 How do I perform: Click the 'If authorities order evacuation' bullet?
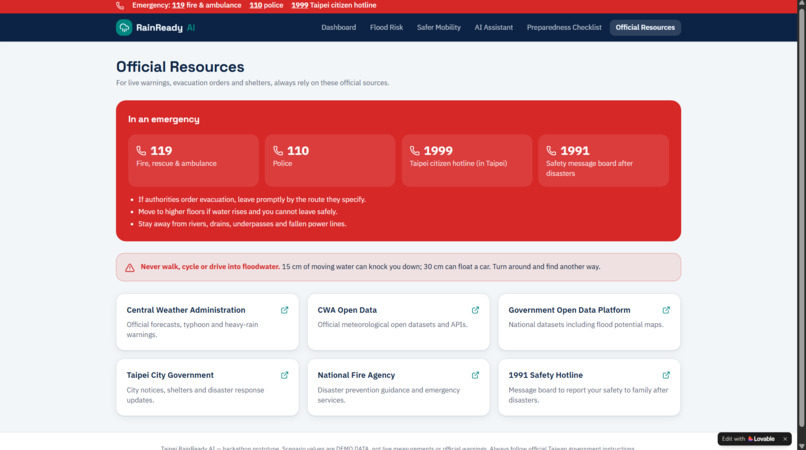[252, 200]
